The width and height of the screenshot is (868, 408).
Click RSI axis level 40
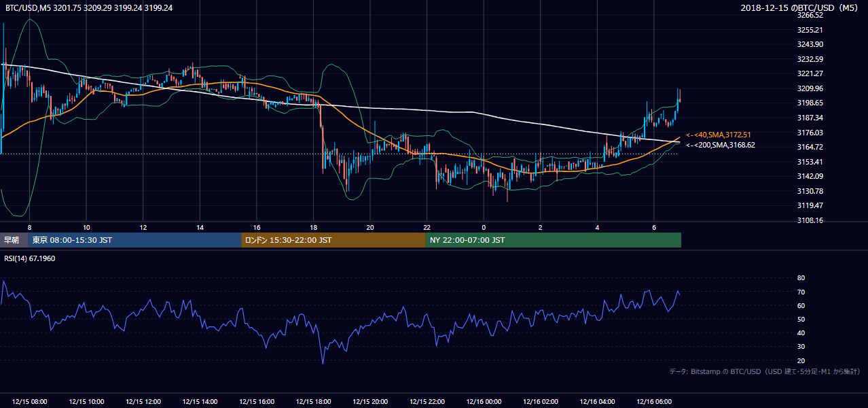[801, 333]
